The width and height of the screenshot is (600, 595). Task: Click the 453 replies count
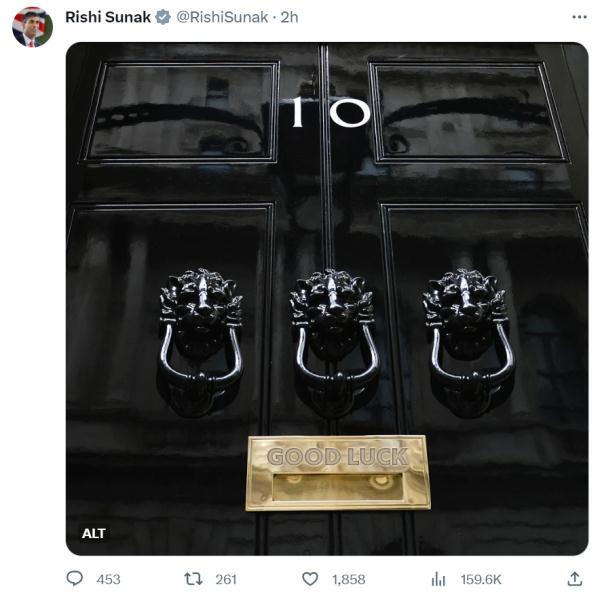[108, 579]
